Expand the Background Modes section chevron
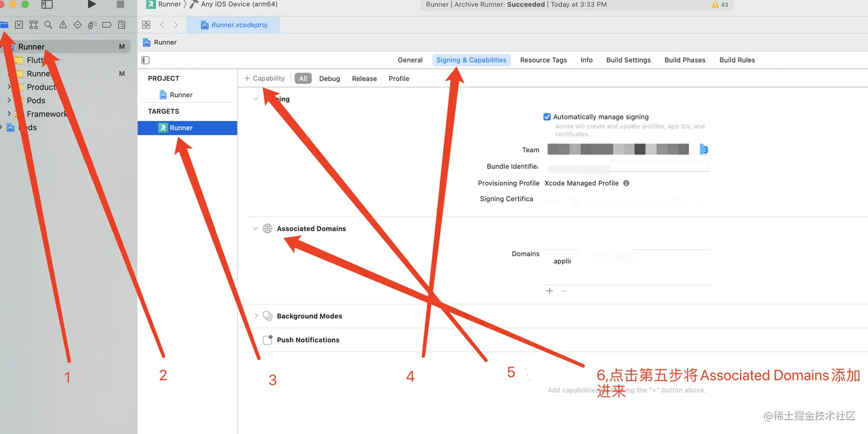Viewport: 868px width, 434px height. [x=256, y=316]
